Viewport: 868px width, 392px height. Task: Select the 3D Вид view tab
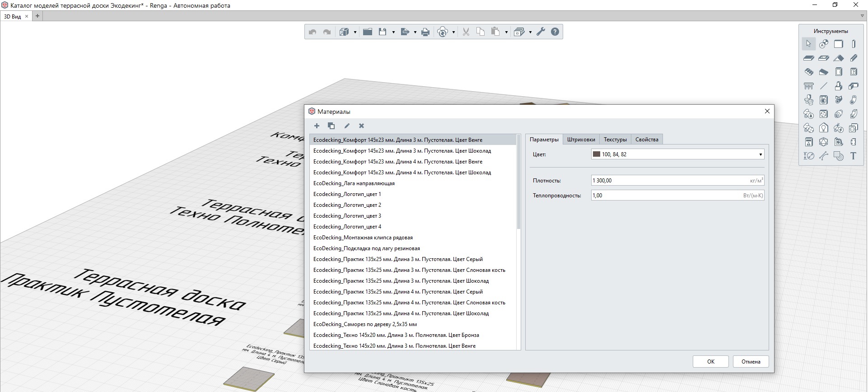click(x=13, y=16)
